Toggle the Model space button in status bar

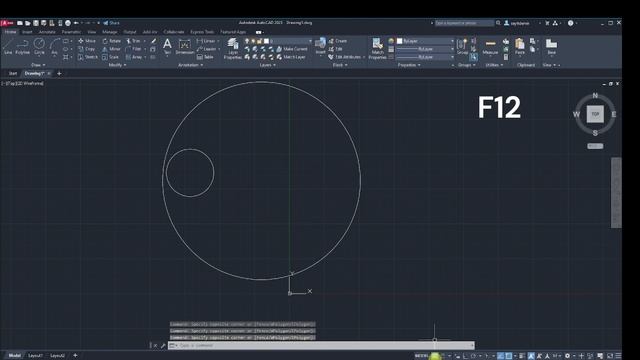pyautogui.click(x=422, y=356)
